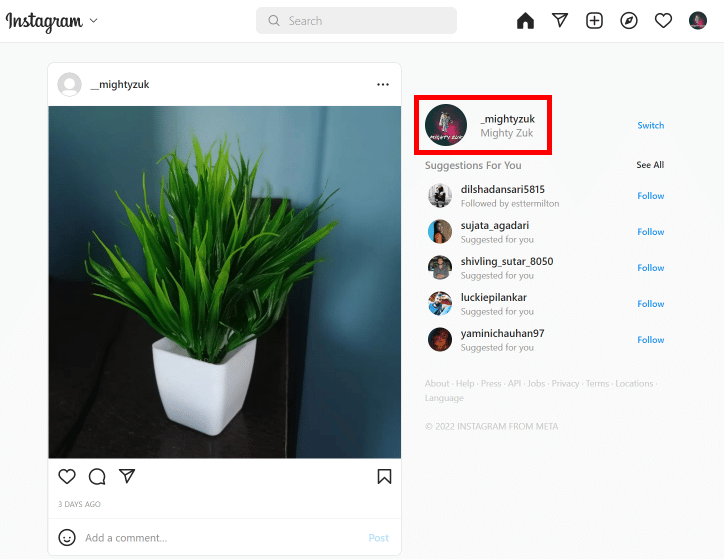Open yaminichauhan97 profile name
The height and width of the screenshot is (560, 724).
tap(502, 333)
